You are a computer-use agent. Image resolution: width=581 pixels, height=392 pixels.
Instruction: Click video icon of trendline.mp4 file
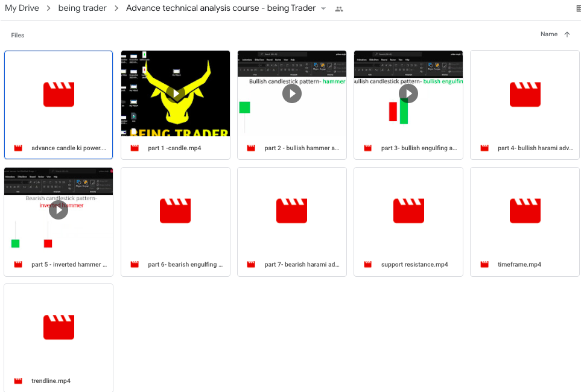[x=18, y=381]
